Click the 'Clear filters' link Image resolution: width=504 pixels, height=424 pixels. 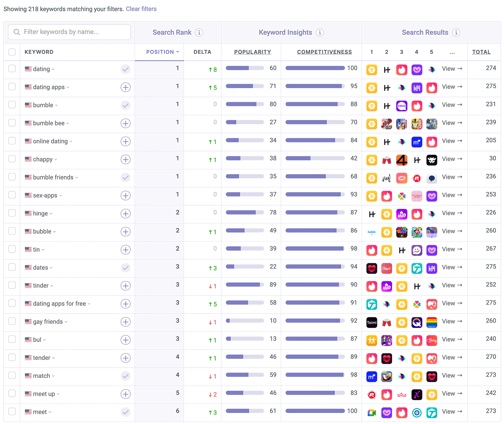coord(141,9)
